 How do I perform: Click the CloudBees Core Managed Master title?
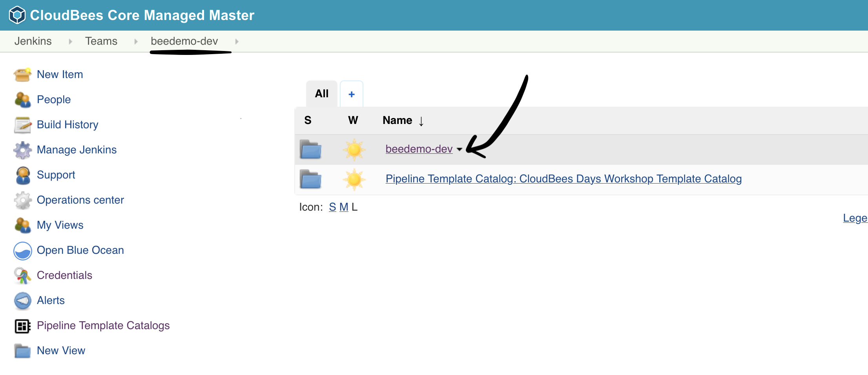142,15
